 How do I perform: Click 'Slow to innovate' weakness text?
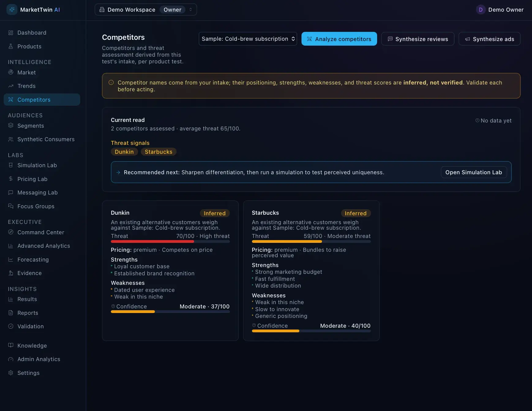pyautogui.click(x=277, y=309)
